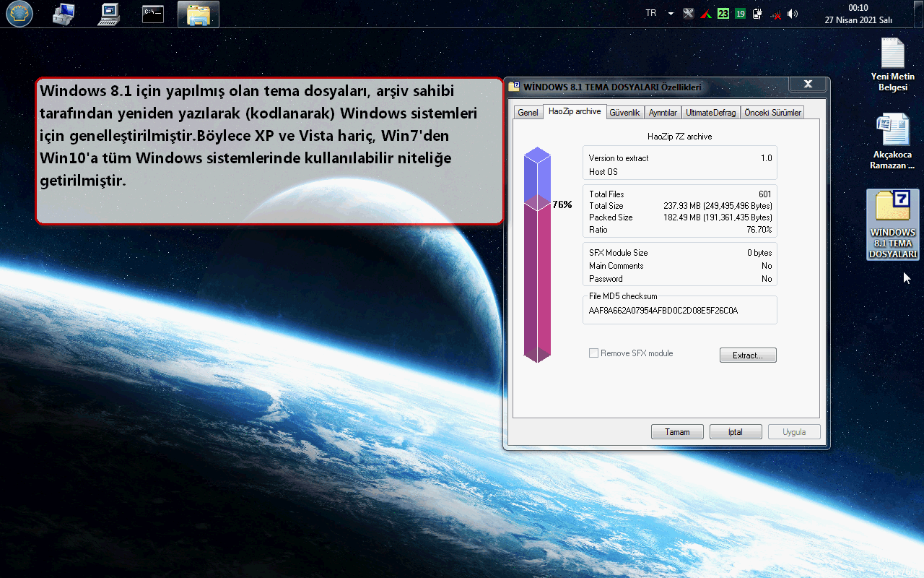Open the Start menu shell orb
The height and width of the screenshot is (578, 924).
coord(19,14)
